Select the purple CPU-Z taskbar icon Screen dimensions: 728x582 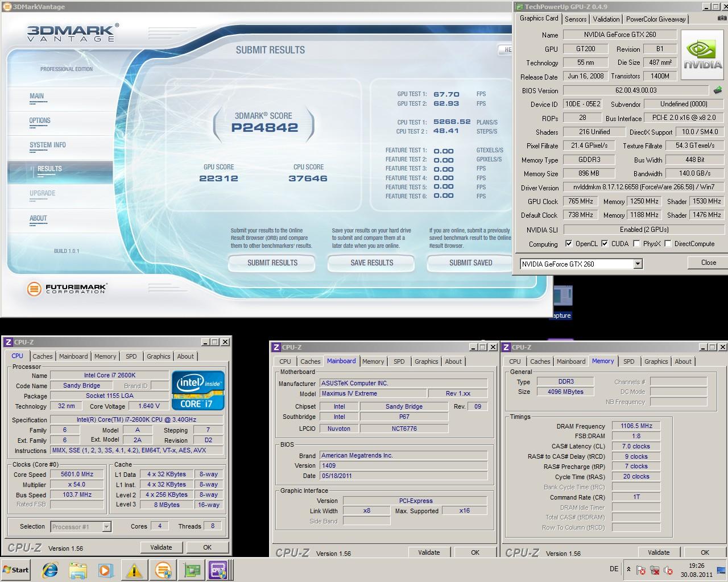click(218, 569)
